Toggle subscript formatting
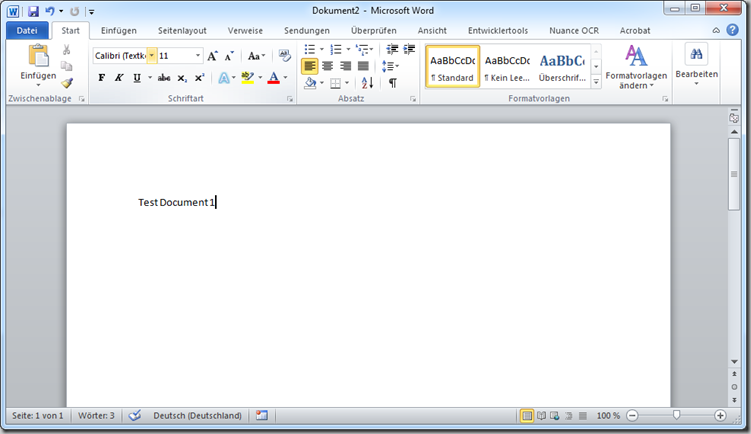 [182, 78]
